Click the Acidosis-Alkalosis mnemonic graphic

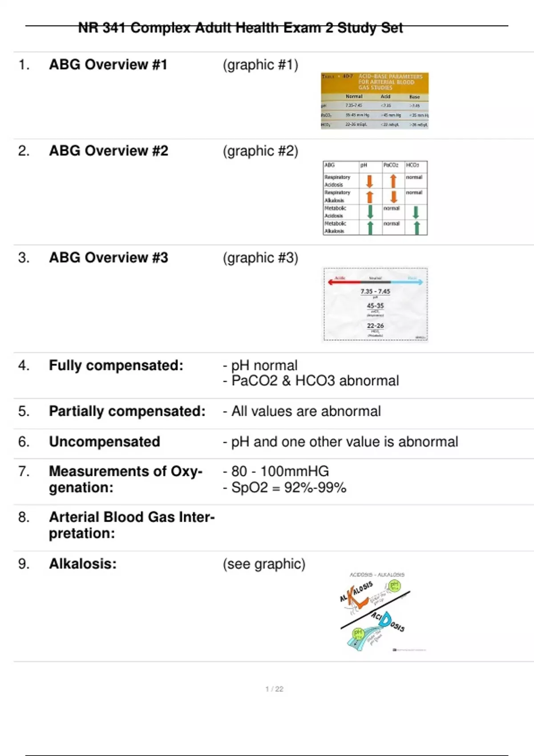375,612
